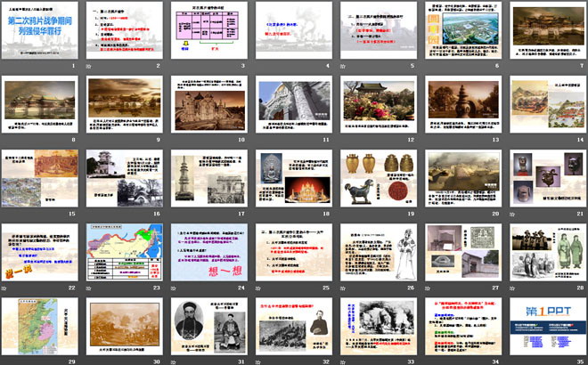Select slide 18 with the glowing golden shrine
The width and height of the screenshot is (588, 365).
(x=294, y=178)
